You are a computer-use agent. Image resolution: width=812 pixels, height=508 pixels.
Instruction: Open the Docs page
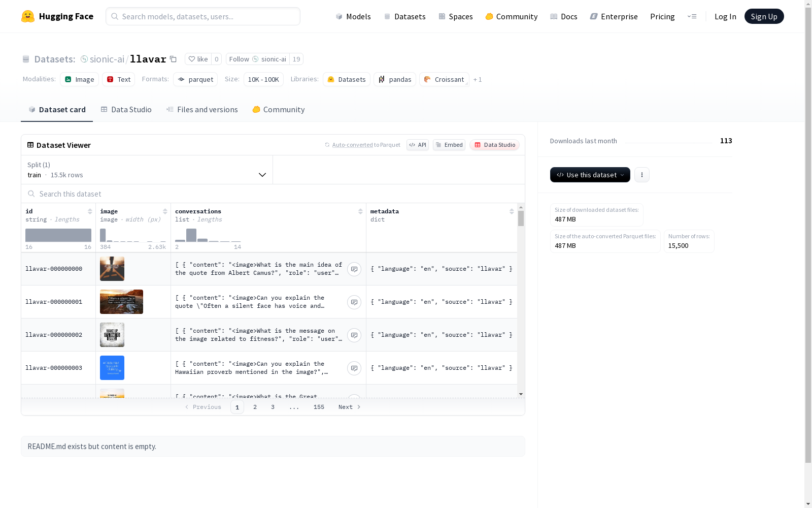tap(564, 16)
